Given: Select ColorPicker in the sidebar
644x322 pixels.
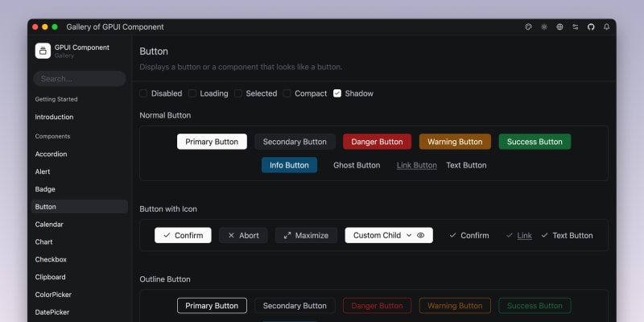Looking at the screenshot, I should pos(53,295).
